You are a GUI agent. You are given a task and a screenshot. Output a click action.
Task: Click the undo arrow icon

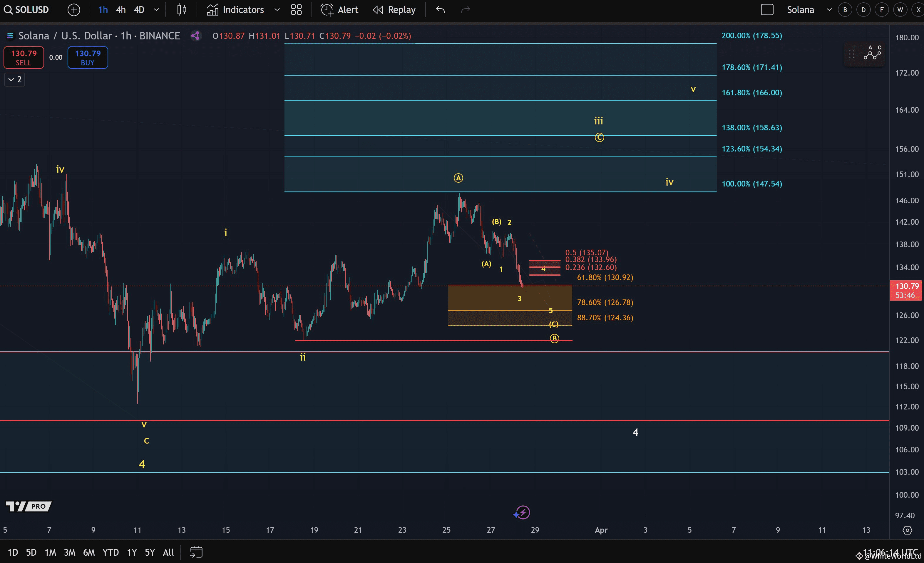[x=441, y=10]
